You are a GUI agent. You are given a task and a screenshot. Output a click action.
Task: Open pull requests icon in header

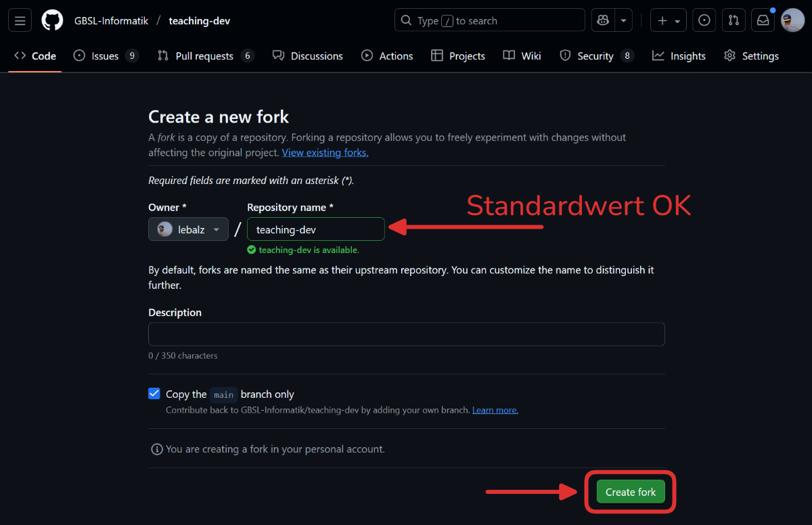tap(734, 20)
